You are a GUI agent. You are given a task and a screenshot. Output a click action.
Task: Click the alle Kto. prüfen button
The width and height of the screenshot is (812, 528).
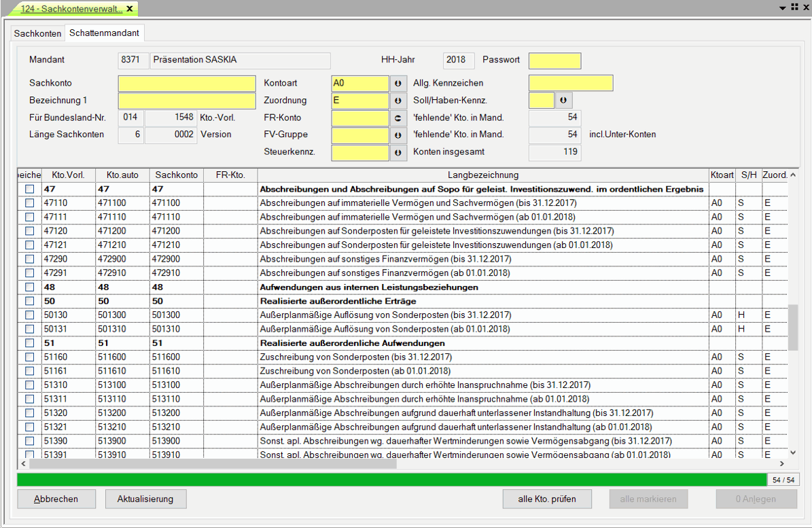click(546, 499)
